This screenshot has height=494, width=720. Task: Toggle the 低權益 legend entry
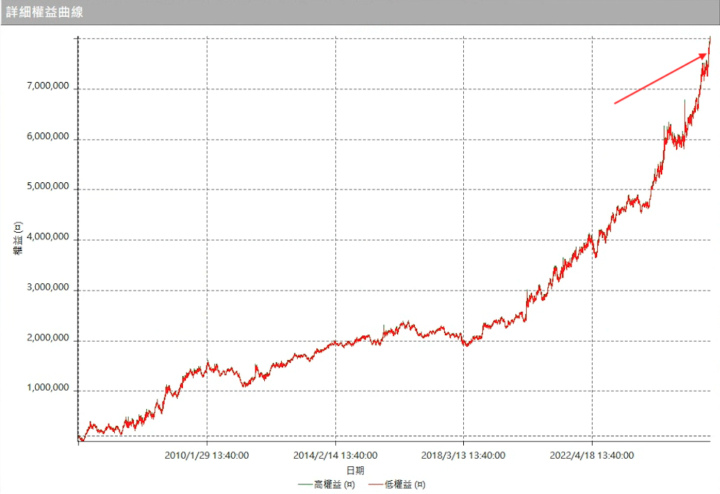[x=397, y=484]
